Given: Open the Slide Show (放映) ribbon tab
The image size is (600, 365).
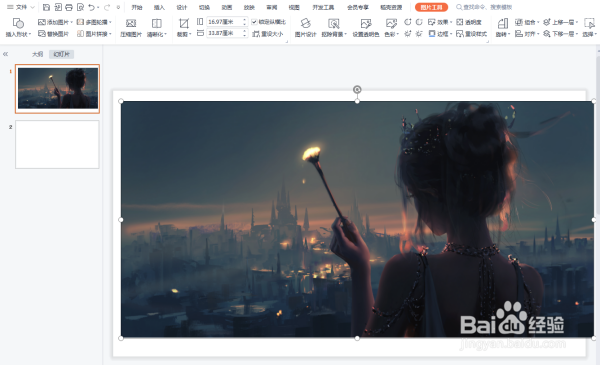Looking at the screenshot, I should click(249, 7).
